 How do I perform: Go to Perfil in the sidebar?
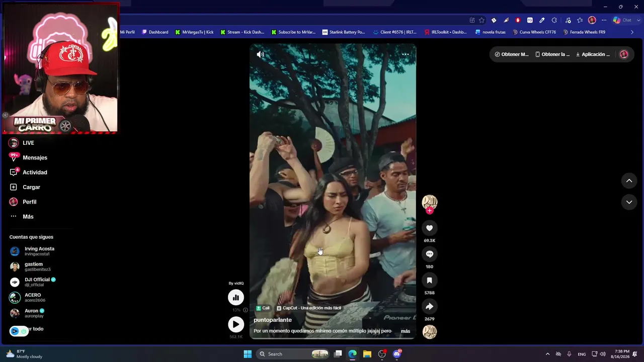coord(23,202)
